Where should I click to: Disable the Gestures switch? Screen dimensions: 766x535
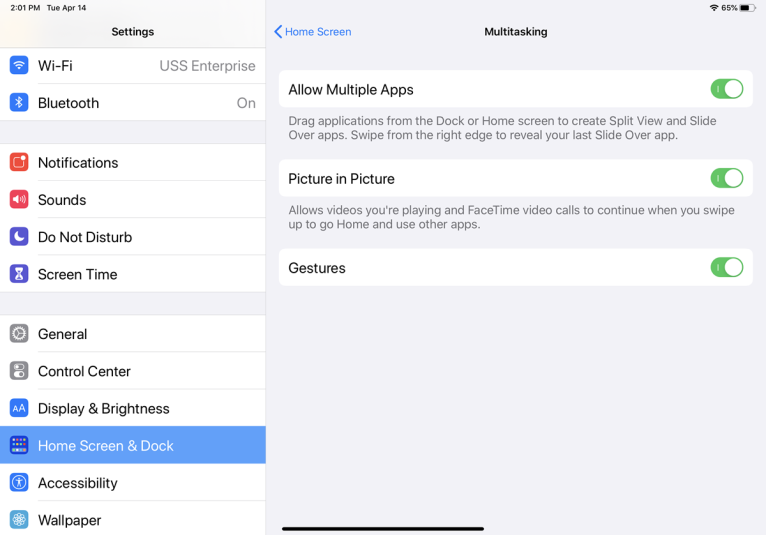point(726,268)
